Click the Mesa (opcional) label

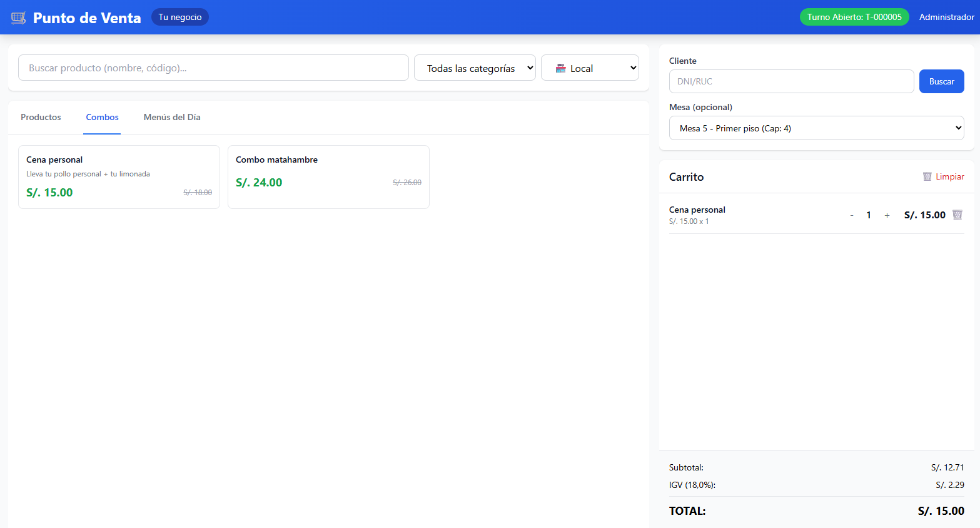pyautogui.click(x=700, y=107)
